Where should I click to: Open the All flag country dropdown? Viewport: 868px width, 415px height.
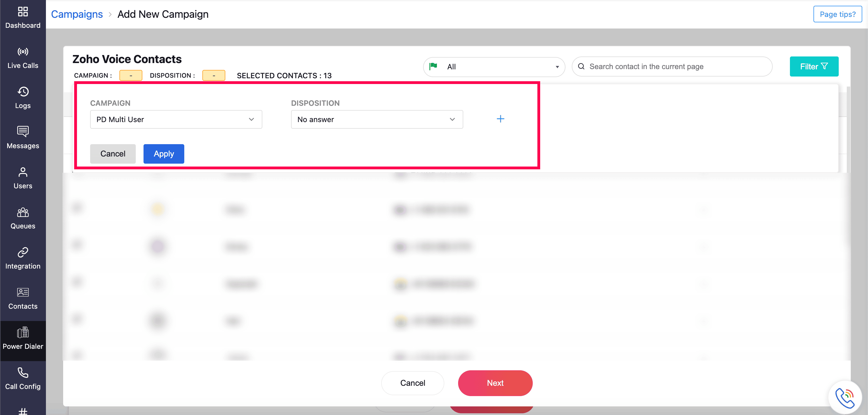coord(494,67)
